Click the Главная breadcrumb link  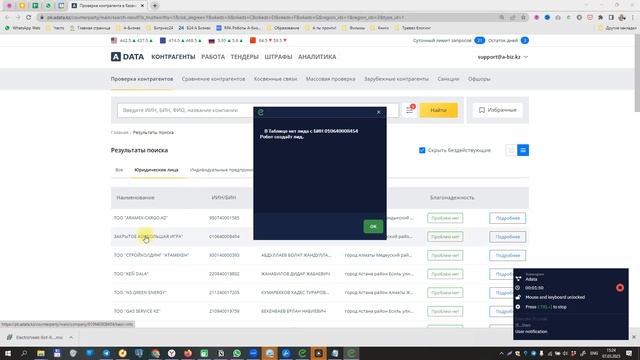[x=119, y=132]
